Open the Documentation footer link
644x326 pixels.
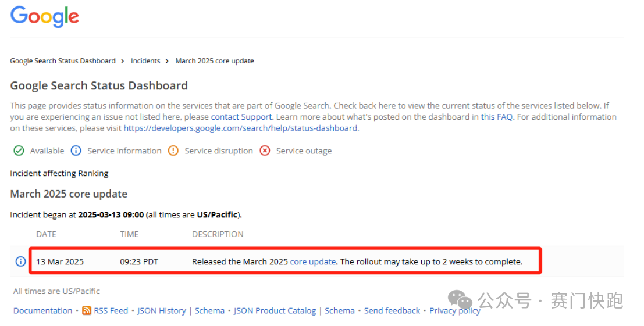(42, 311)
